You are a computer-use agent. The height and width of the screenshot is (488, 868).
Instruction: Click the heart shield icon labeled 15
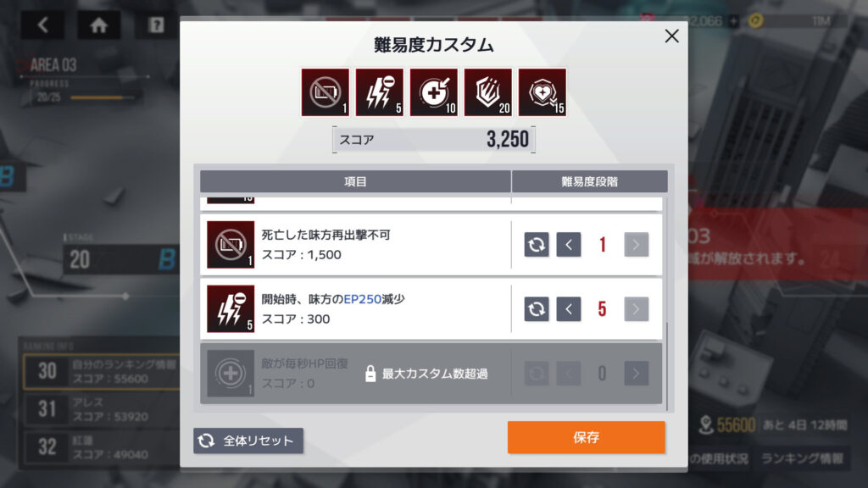click(x=542, y=92)
